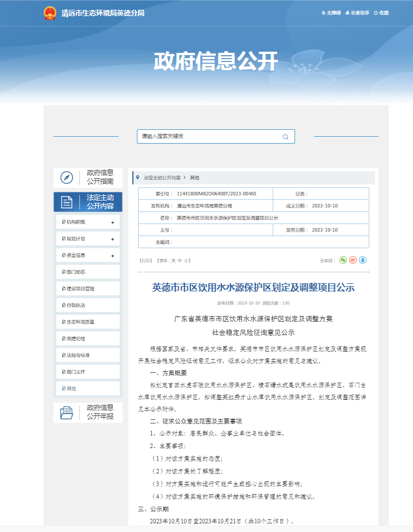Click 法定主动公开内容 document icon
This screenshot has height=532, width=413.
66,202
